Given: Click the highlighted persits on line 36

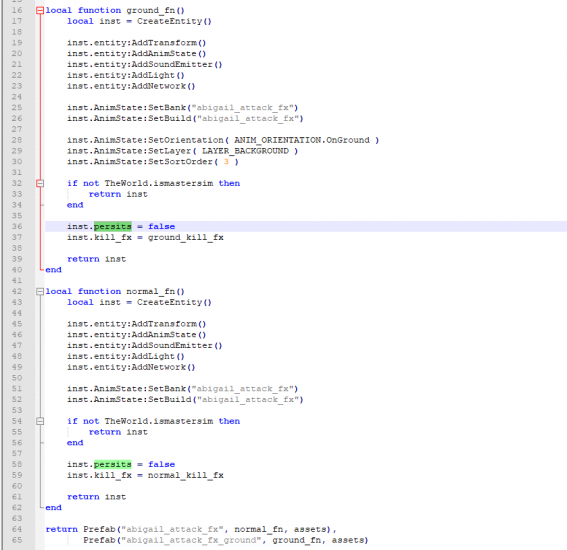Looking at the screenshot, I should 112,226.
